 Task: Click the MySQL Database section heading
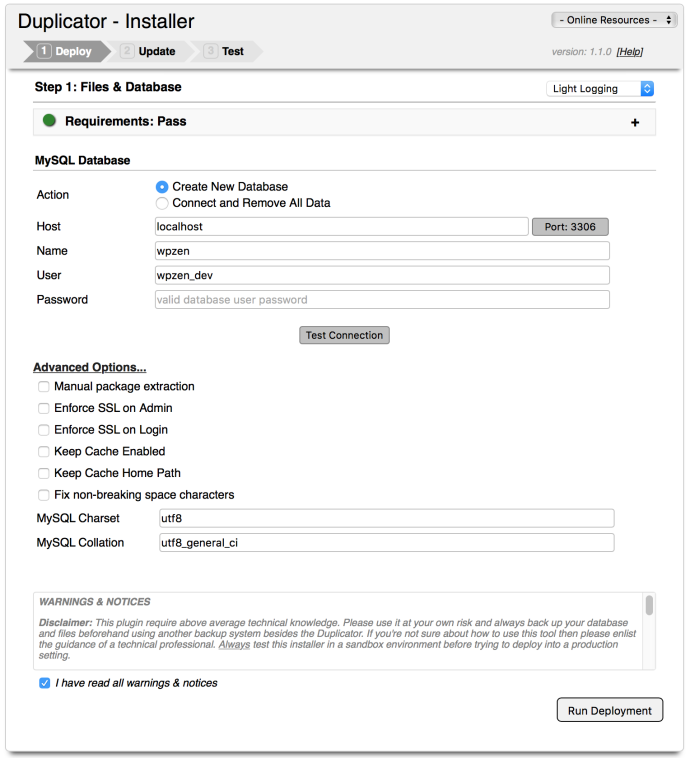82,160
